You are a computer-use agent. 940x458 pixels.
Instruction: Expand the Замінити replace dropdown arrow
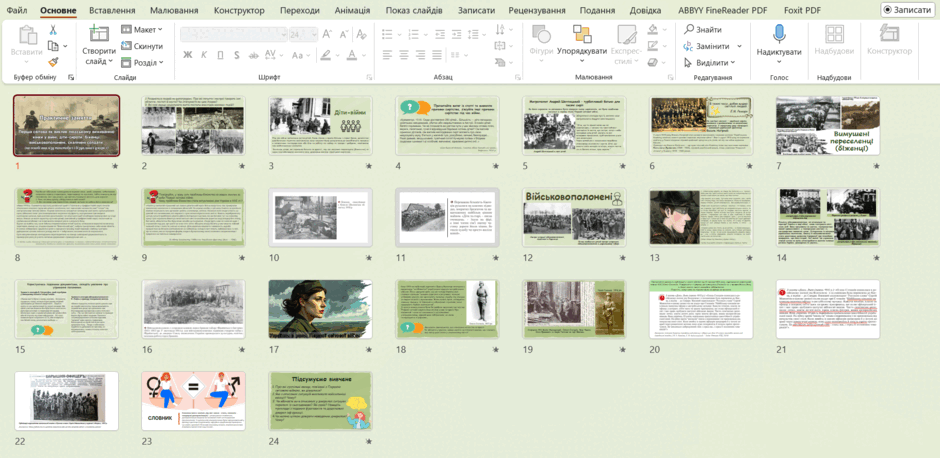pyautogui.click(x=739, y=46)
